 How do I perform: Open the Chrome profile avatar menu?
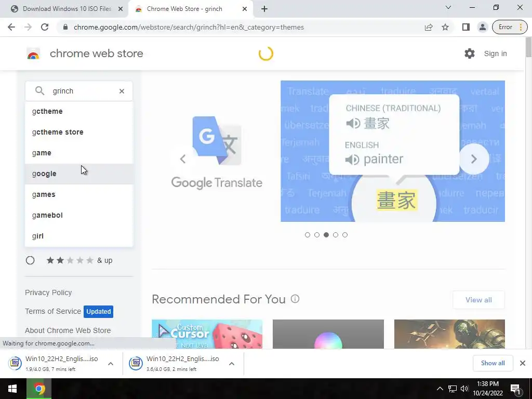[482, 27]
